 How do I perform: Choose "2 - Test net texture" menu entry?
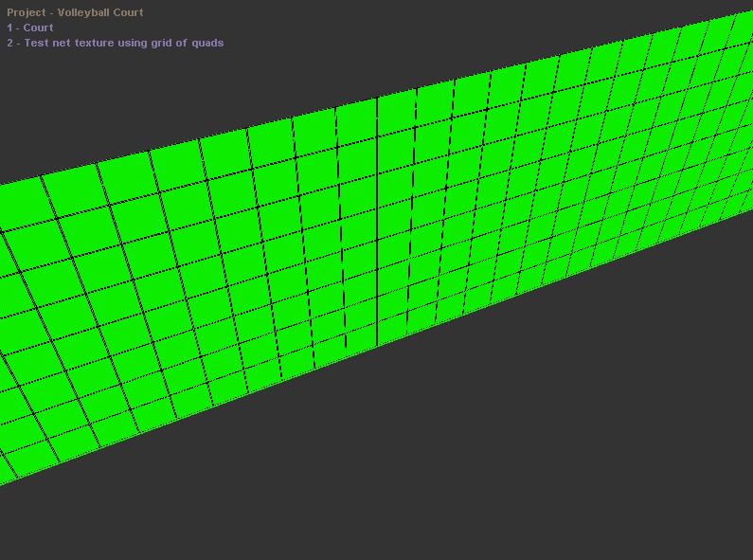pyautogui.click(x=115, y=44)
